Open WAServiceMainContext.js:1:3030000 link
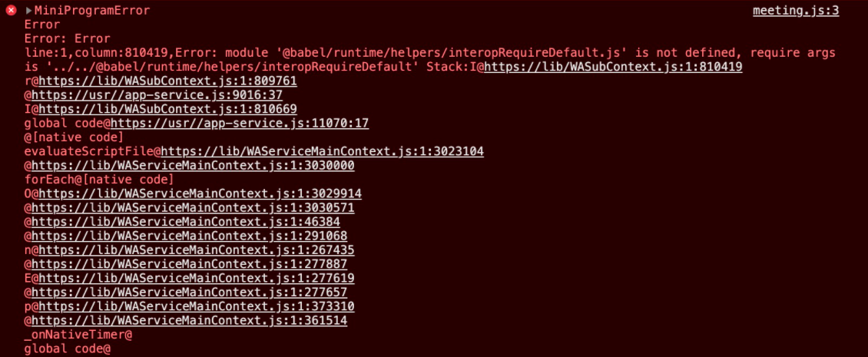The height and width of the screenshot is (357, 868). (194, 166)
